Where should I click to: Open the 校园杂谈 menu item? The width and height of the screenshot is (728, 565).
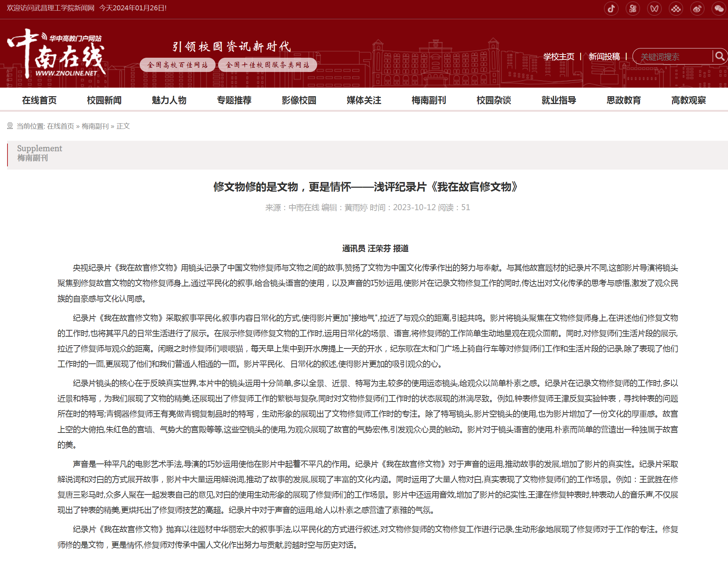click(494, 100)
